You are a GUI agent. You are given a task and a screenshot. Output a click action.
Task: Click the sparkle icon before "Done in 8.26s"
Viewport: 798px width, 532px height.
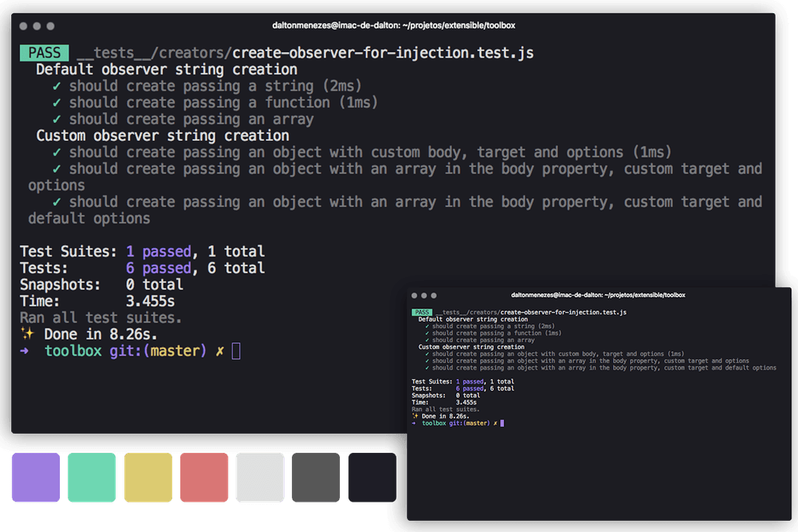30,334
